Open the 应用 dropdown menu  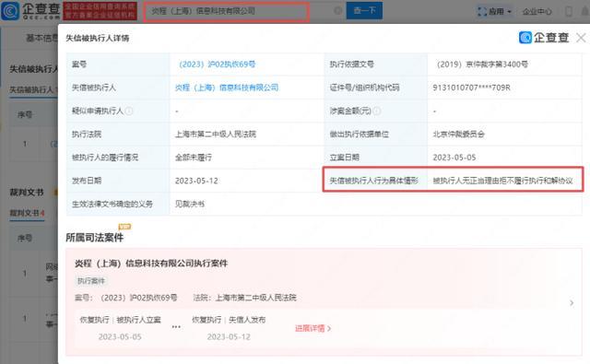(x=500, y=12)
